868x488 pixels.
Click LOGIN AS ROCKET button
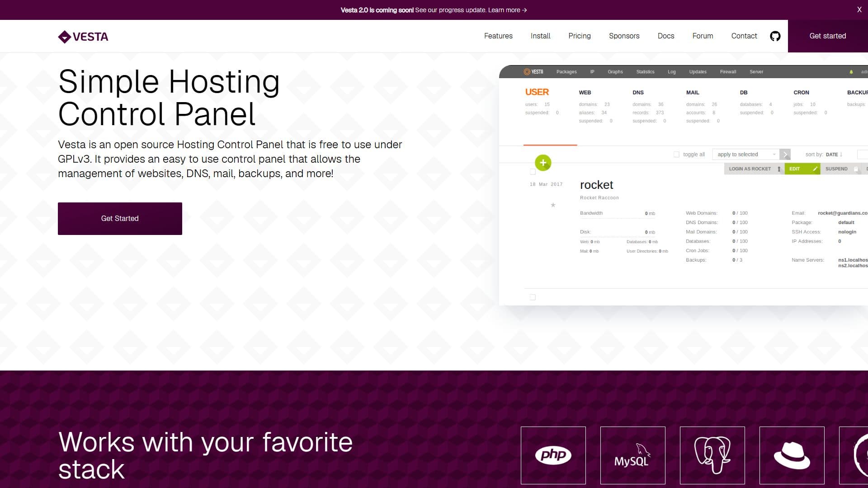click(x=754, y=169)
